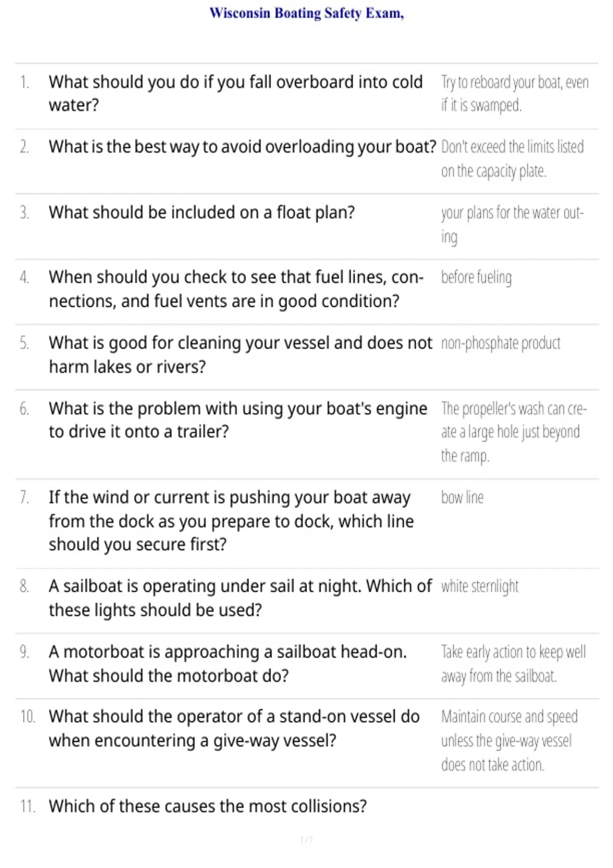Click the answer 'your plans for the water outing'
The image size is (613, 868).
point(512,224)
